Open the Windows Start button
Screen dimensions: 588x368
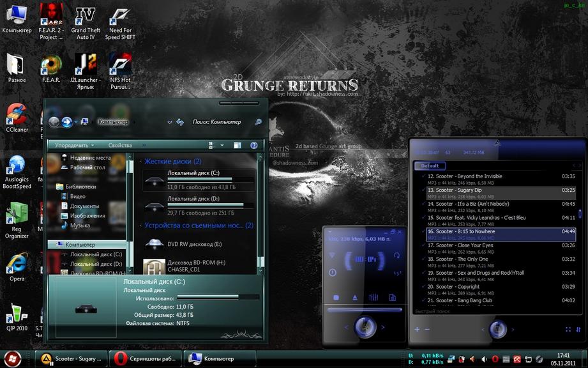coord(12,359)
